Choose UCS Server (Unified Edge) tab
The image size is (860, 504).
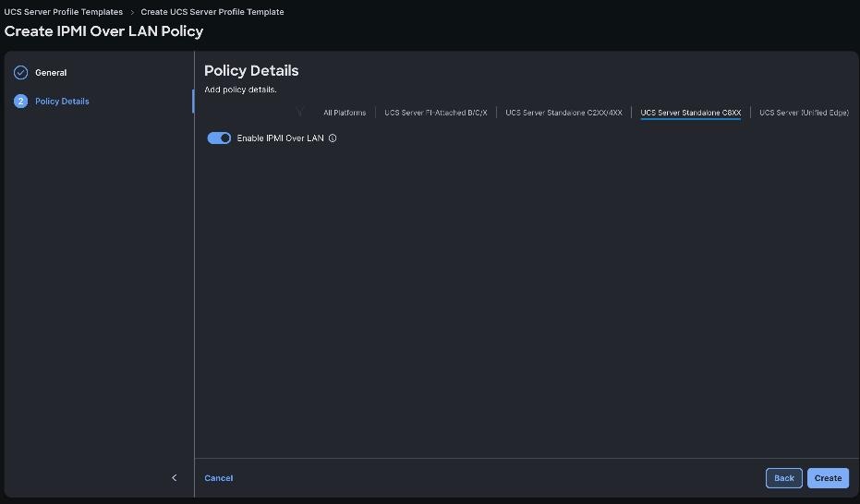point(804,113)
